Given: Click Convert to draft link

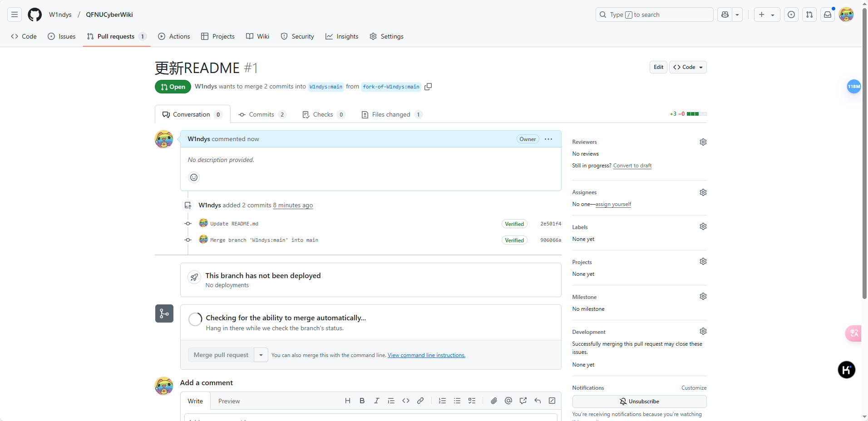Looking at the screenshot, I should click(x=632, y=166).
